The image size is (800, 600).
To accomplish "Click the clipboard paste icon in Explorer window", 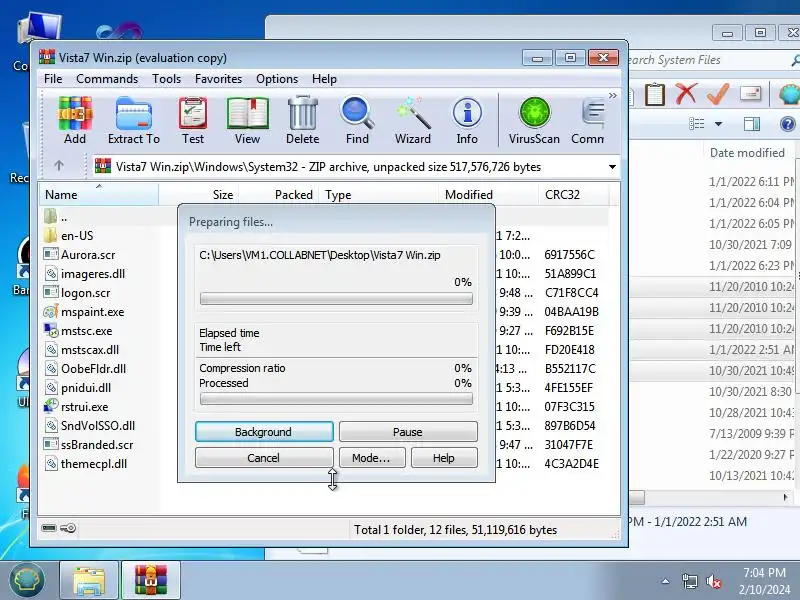I will tap(655, 94).
